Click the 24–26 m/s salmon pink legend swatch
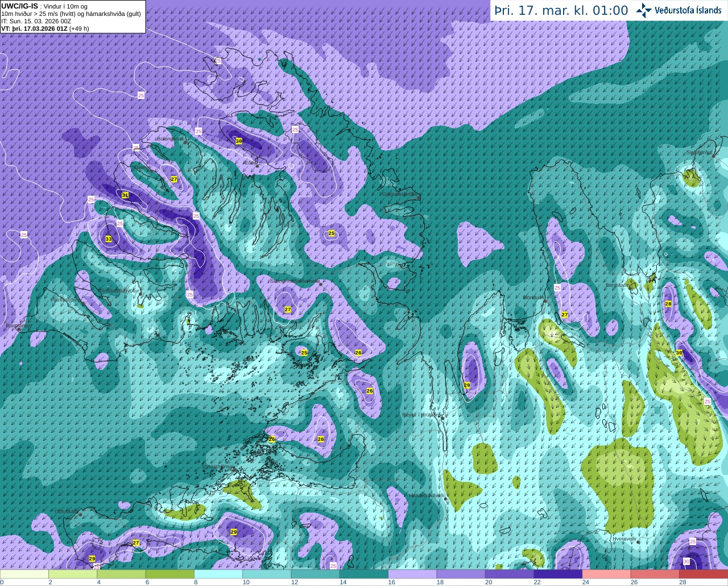 click(606, 574)
